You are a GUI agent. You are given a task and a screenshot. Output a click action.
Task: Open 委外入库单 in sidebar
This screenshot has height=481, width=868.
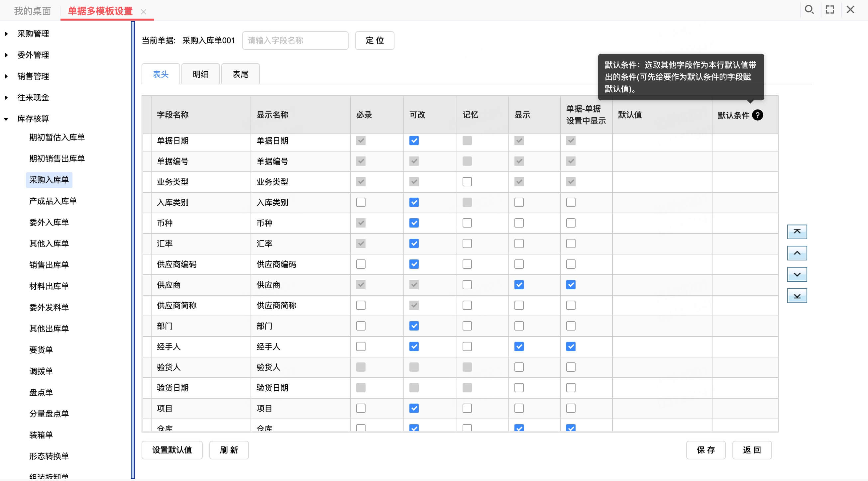pyautogui.click(x=49, y=222)
